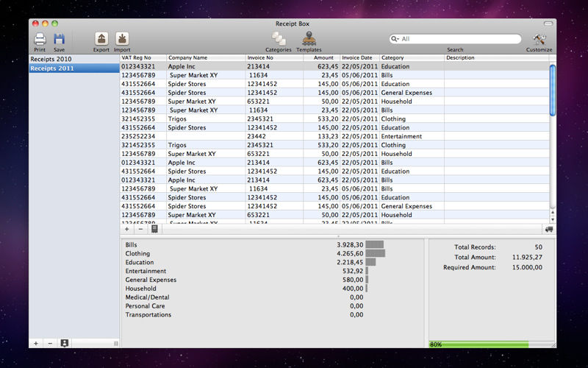588x368 pixels.
Task: Sort by Amount column header
Action: 322,58
